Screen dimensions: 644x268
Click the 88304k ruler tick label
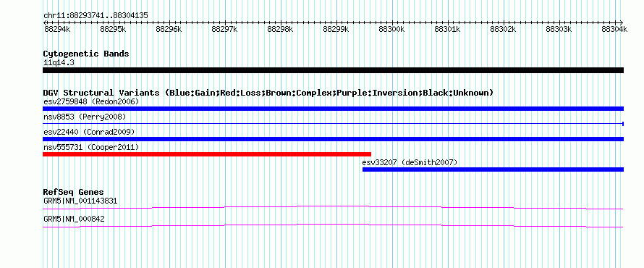[614, 29]
